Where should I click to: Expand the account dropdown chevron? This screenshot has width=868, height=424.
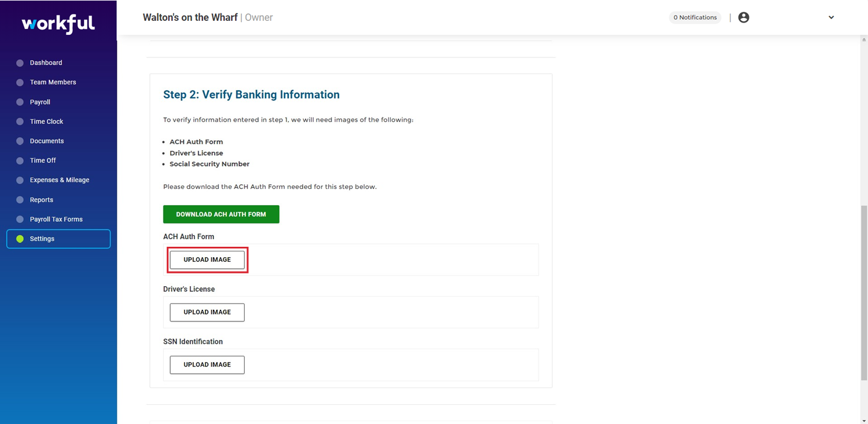pos(831,17)
